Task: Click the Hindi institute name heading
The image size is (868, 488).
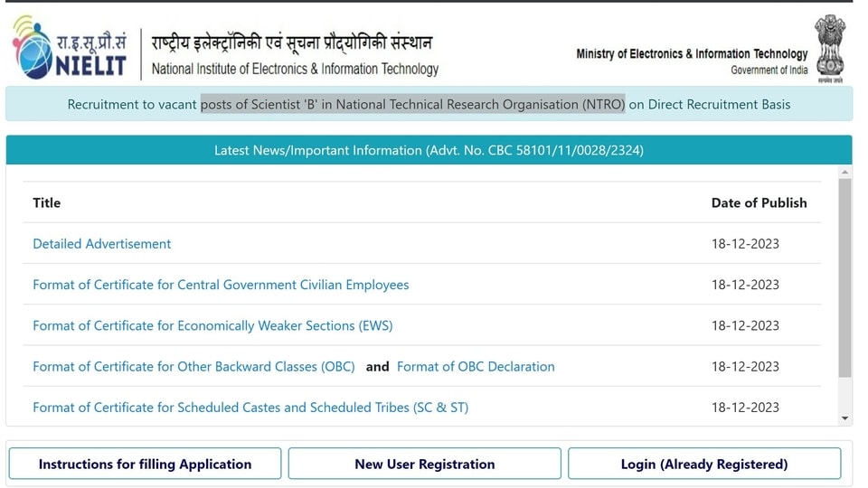Action: tap(292, 42)
